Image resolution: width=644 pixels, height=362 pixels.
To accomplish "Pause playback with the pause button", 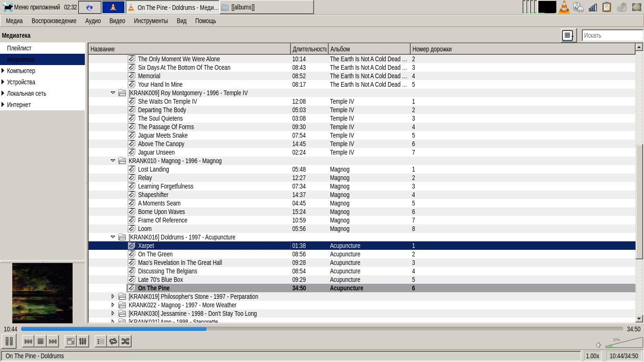I will click(x=9, y=341).
